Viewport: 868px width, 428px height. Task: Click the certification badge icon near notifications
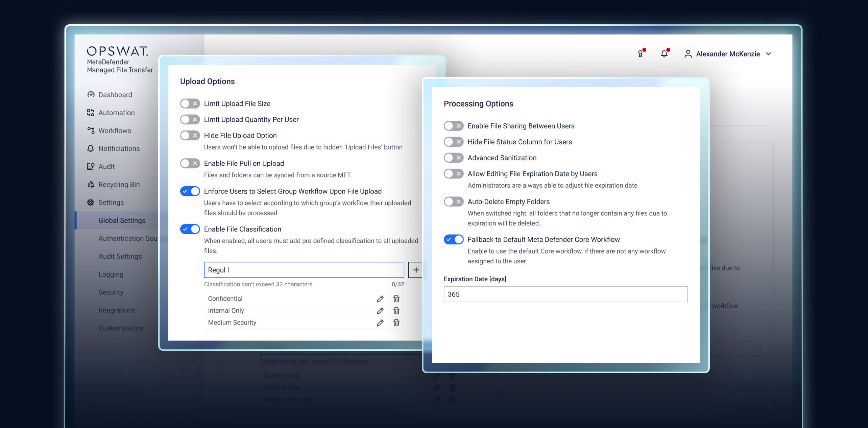pyautogui.click(x=640, y=53)
